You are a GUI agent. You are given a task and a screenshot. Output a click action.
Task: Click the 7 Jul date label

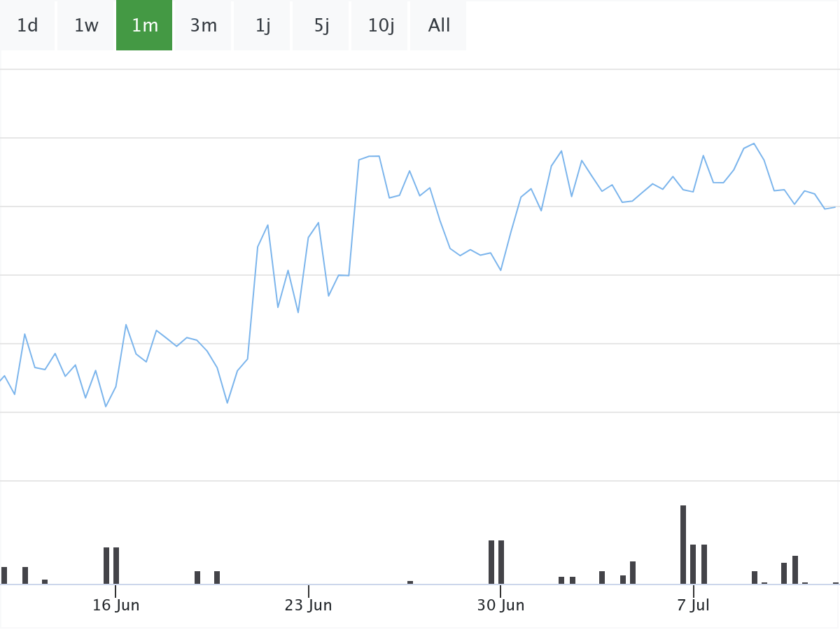pos(693,605)
